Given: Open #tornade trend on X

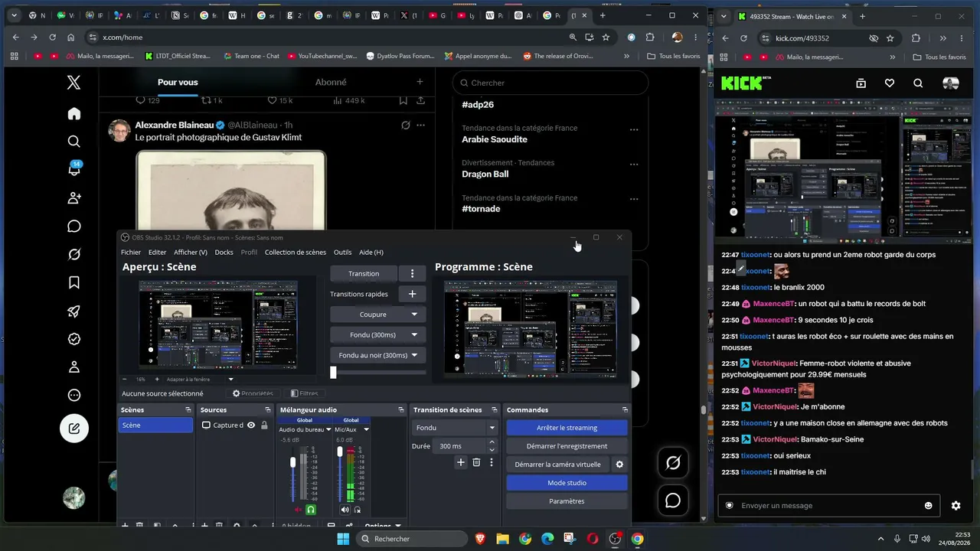Looking at the screenshot, I should pos(481,209).
